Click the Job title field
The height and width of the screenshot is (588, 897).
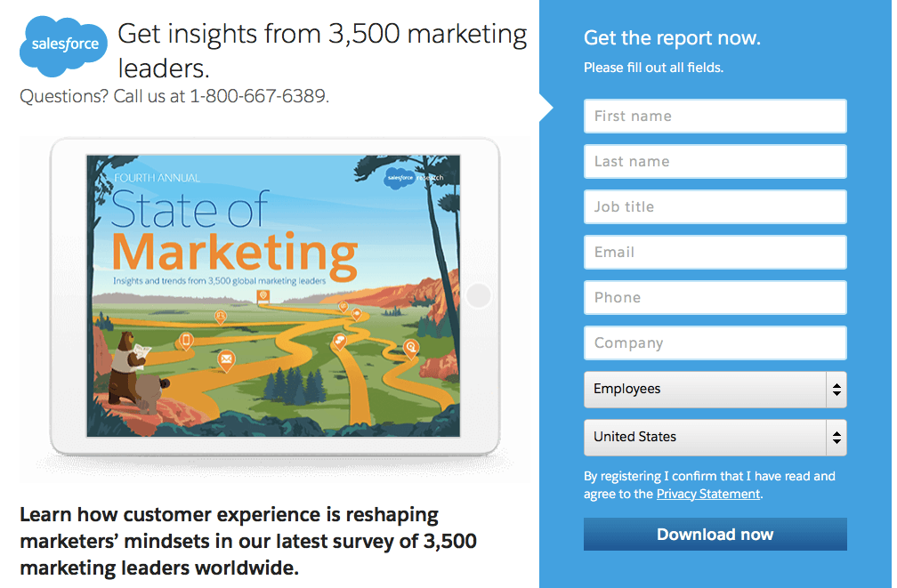pyautogui.click(x=715, y=206)
